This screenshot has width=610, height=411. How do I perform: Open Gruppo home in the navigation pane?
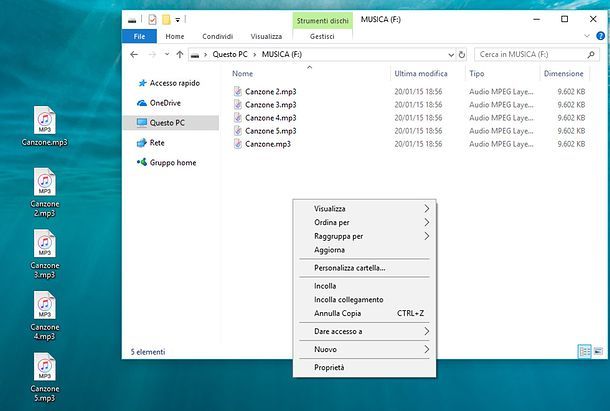[167, 163]
